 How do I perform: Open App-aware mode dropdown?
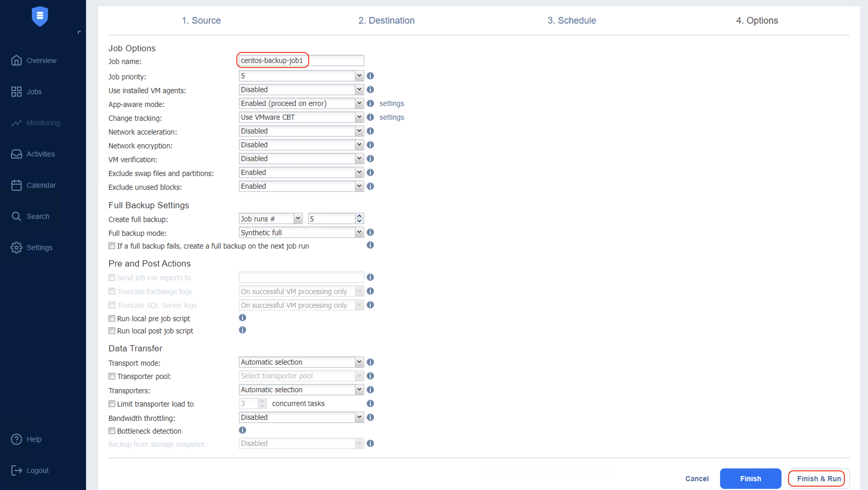point(301,104)
